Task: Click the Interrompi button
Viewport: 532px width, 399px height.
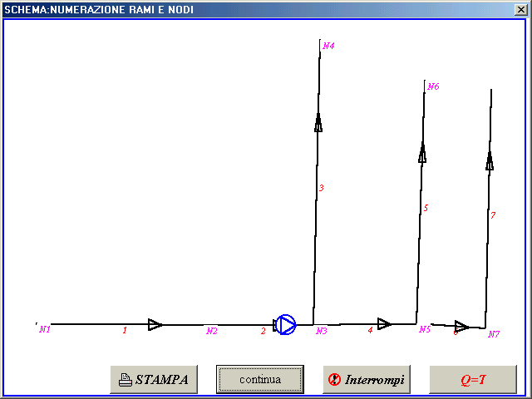Action: tap(367, 379)
